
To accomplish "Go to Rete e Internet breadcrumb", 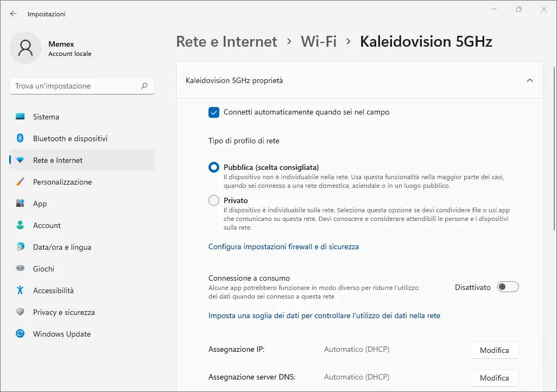I will (226, 42).
